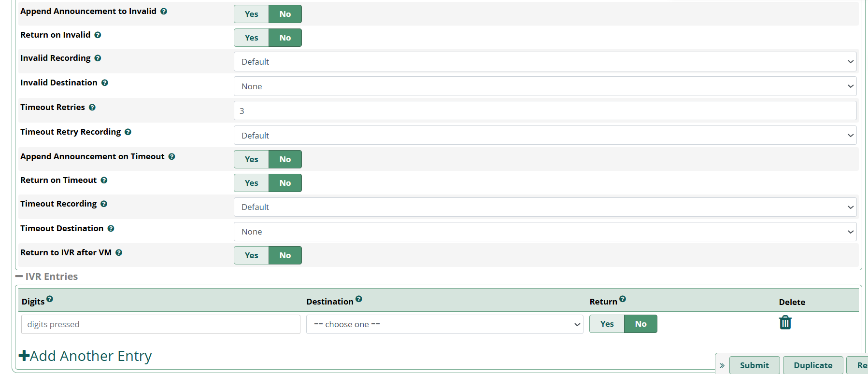This screenshot has width=868, height=374.
Task: Set Return to IVR after VM to No
Action: pyautogui.click(x=285, y=255)
